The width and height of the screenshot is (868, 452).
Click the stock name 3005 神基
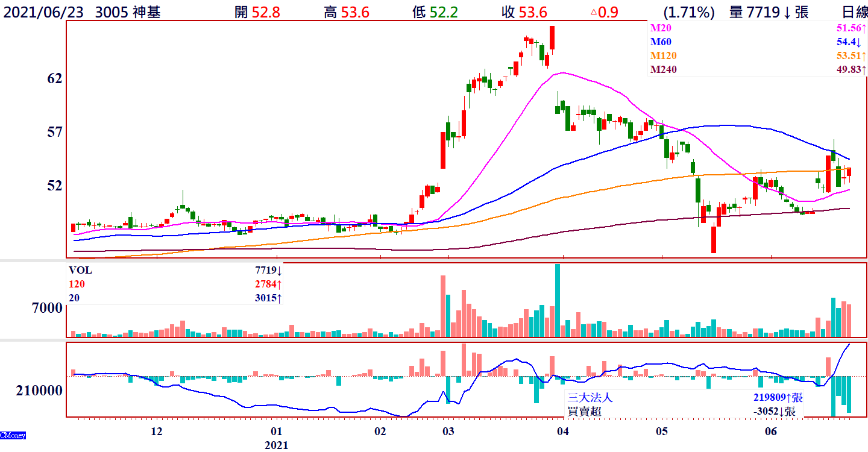pyautogui.click(x=128, y=12)
